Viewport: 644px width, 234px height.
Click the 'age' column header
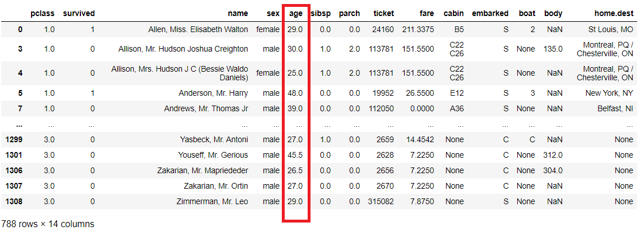295,13
